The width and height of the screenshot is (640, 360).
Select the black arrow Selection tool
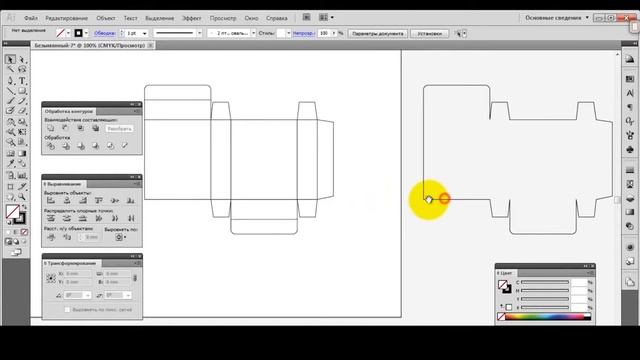[10, 60]
